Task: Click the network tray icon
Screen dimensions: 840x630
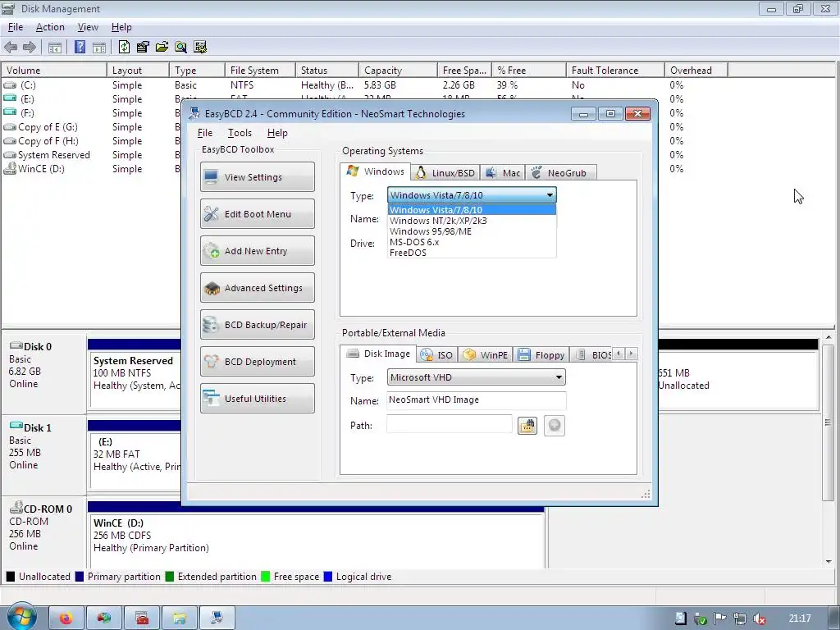Action: tap(740, 619)
